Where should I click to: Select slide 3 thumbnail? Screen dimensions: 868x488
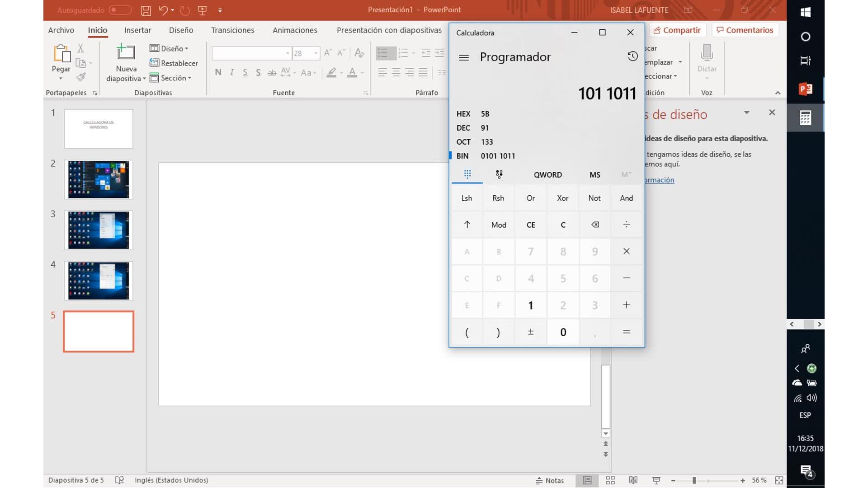click(x=99, y=230)
